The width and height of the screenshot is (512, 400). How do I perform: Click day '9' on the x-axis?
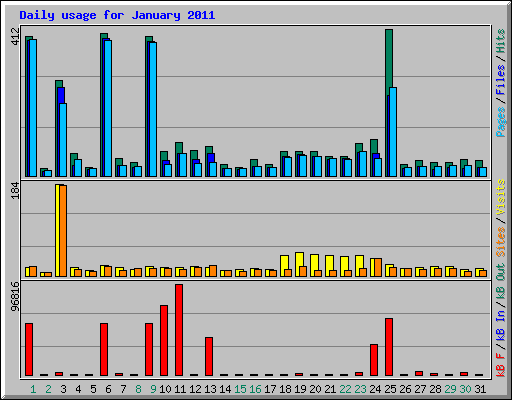pyautogui.click(x=153, y=389)
